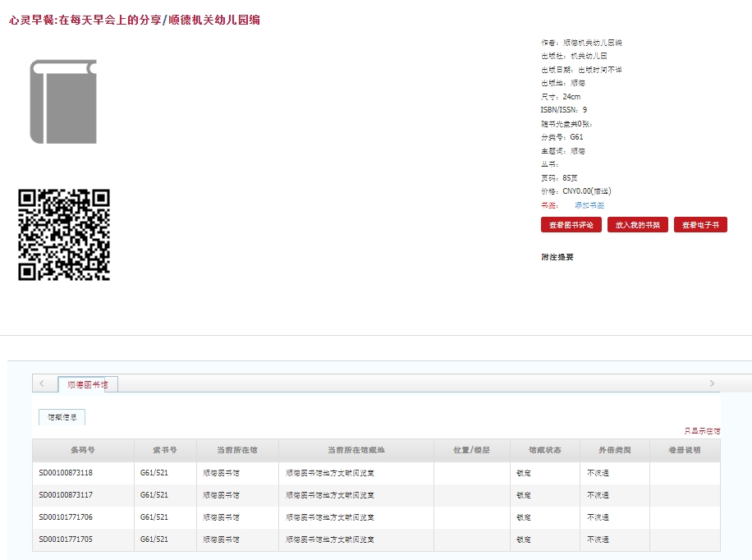Click the 添加书签 link
The image size is (752, 560).
[589, 205]
